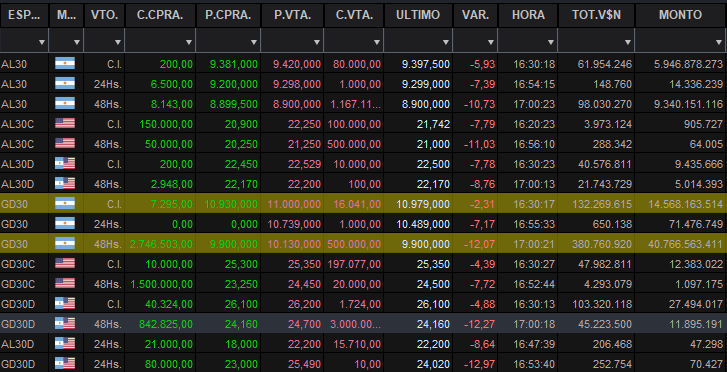727x372 pixels.
Task: Click the dual flag in AL30D 24Hs. row
Action: [65, 343]
